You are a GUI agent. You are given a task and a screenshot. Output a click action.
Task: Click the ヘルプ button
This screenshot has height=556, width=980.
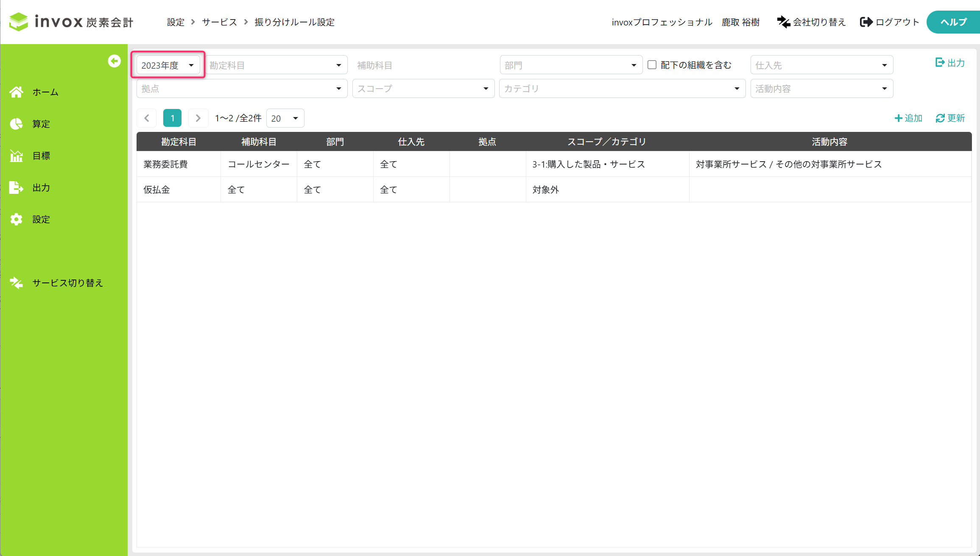953,22
